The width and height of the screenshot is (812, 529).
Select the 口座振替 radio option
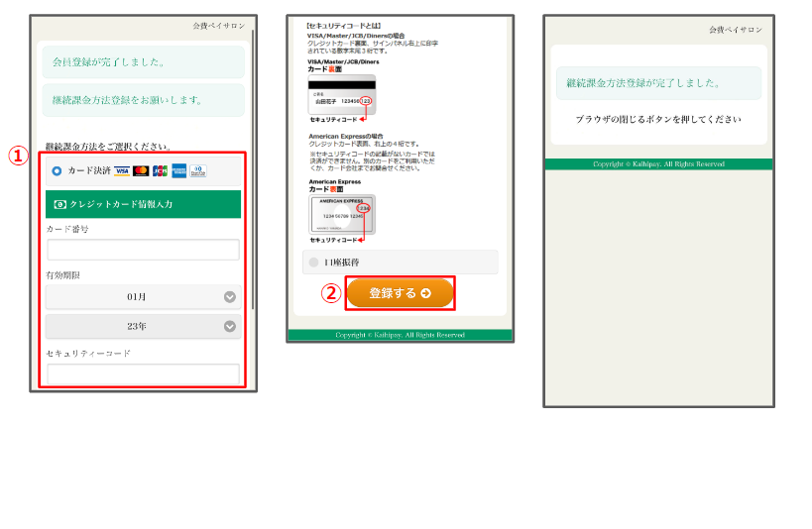click(x=314, y=263)
